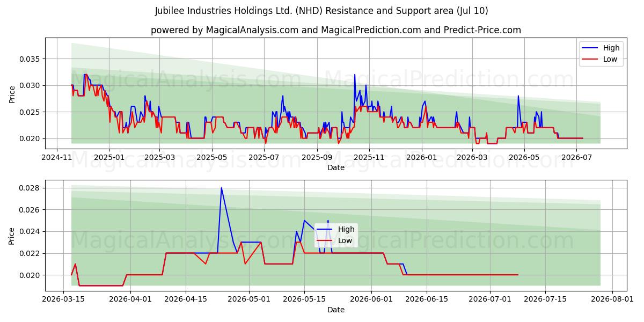Image resolution: width=644 pixels, height=322 pixels.
Task: Select the 'High' label in the upper chart legend
Action: [611, 48]
